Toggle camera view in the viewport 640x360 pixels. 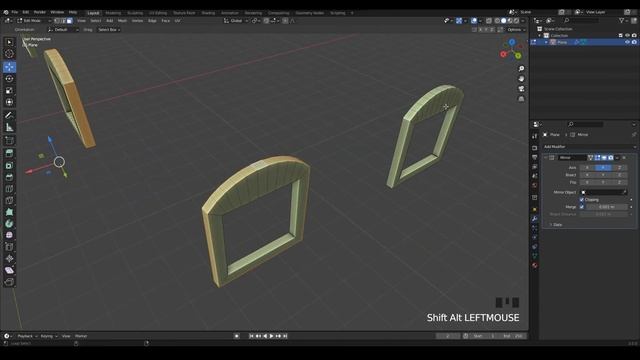[x=521, y=89]
